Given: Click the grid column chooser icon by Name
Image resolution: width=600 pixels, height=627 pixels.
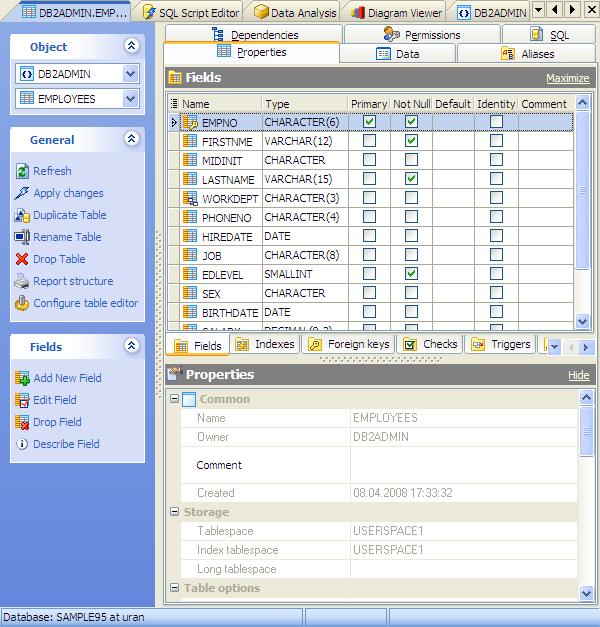Looking at the screenshot, I should click(x=174, y=104).
